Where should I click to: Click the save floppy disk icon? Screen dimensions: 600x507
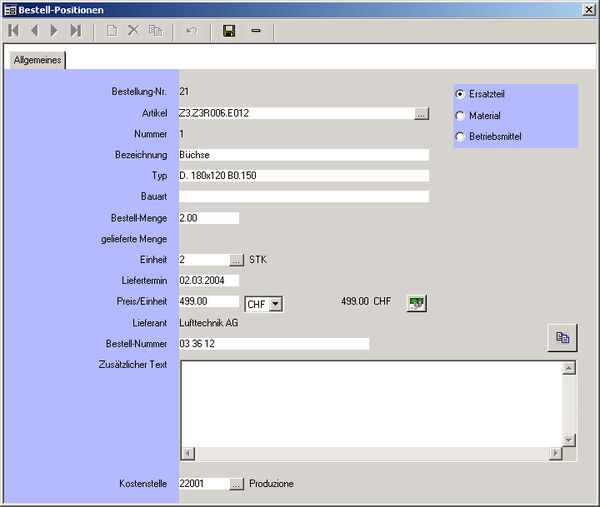[x=229, y=31]
